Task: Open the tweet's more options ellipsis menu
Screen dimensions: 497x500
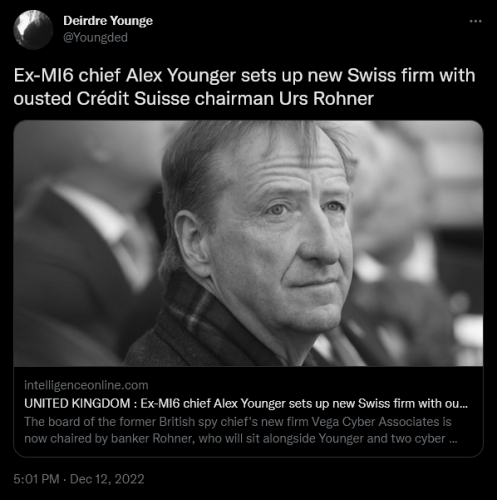Action: [475, 21]
